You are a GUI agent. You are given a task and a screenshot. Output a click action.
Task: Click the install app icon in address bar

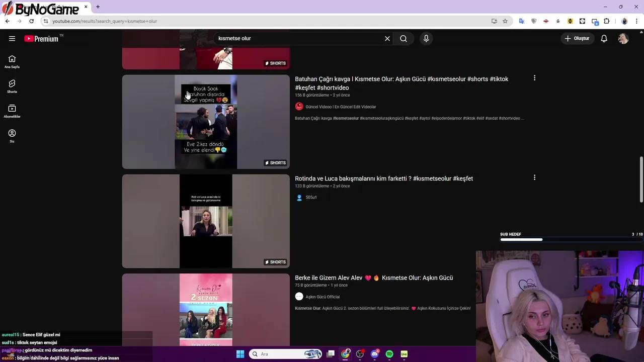tap(494, 21)
